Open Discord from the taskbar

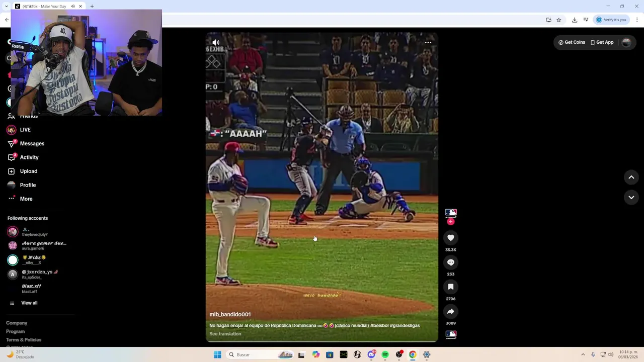[x=371, y=355]
